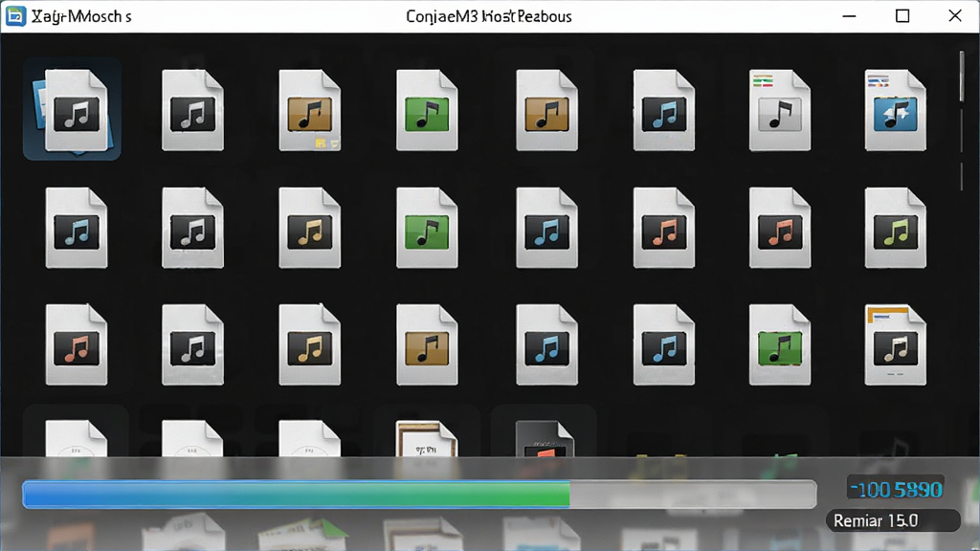This screenshot has width=980, height=551.
Task: Open the tan music file in the third row
Action: coord(427,344)
